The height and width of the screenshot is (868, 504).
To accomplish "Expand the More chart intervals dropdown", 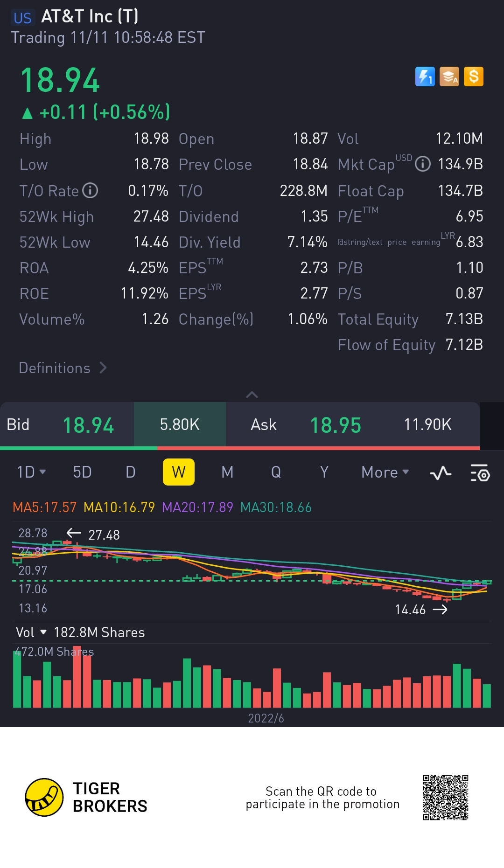I will click(x=385, y=472).
